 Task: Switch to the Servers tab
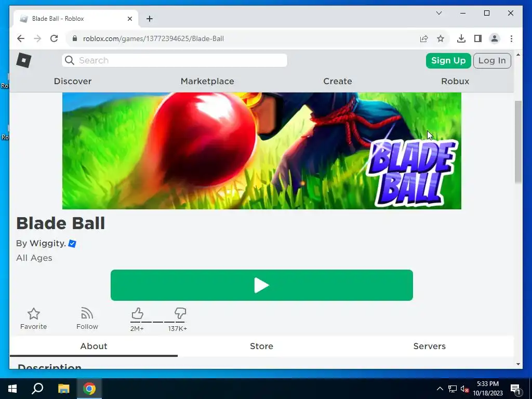[x=430, y=346]
